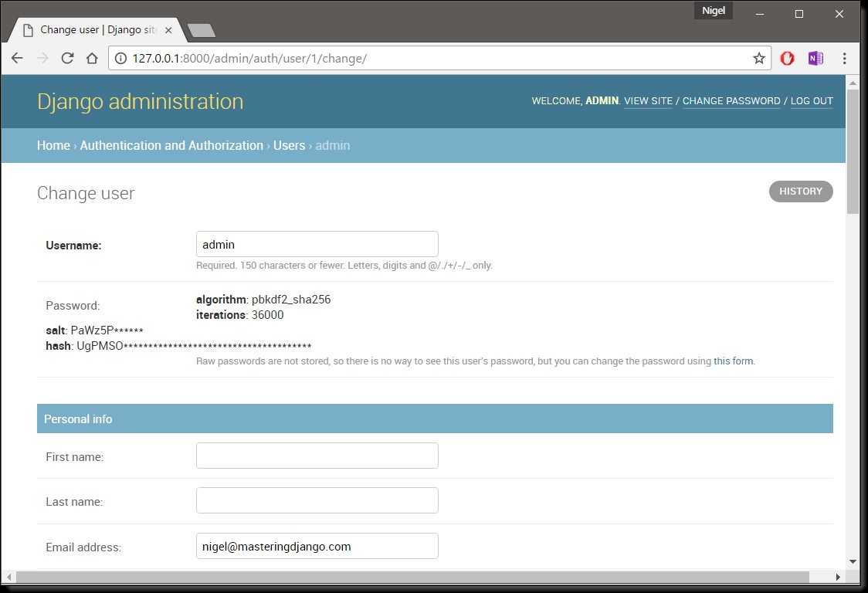Click the hash value starting 'UgPMSO'
The height and width of the screenshot is (593, 868).
(x=194, y=346)
